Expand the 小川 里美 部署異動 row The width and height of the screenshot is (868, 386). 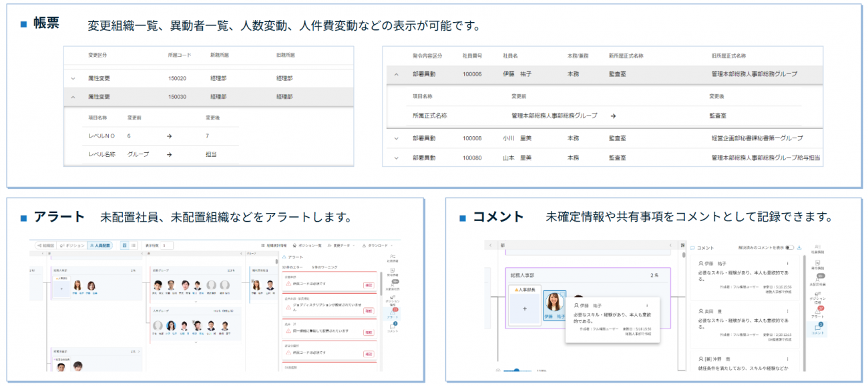[x=396, y=138]
